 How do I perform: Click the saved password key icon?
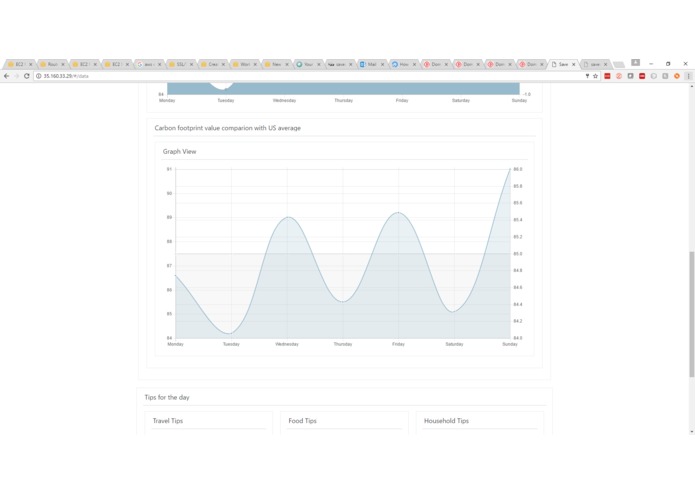pyautogui.click(x=587, y=76)
